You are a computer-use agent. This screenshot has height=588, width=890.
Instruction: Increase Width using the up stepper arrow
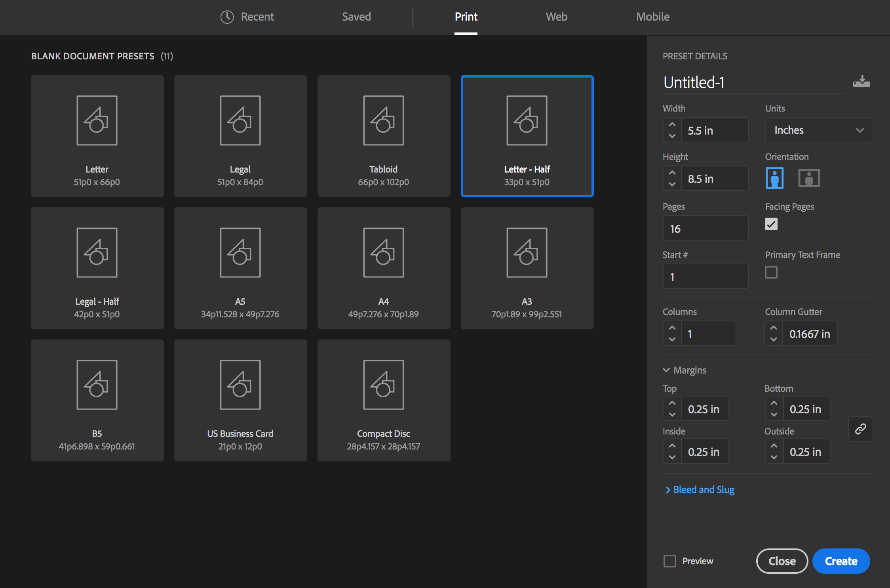pos(672,124)
